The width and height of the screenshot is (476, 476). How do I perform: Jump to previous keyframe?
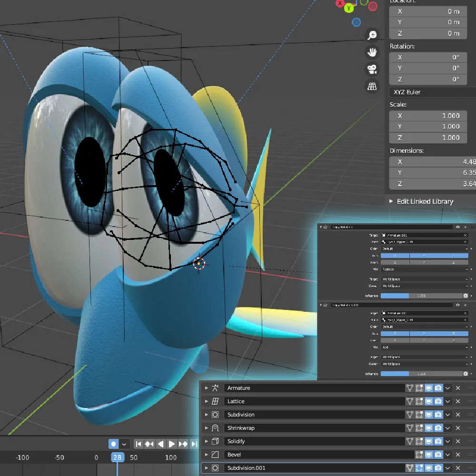[x=149, y=444]
